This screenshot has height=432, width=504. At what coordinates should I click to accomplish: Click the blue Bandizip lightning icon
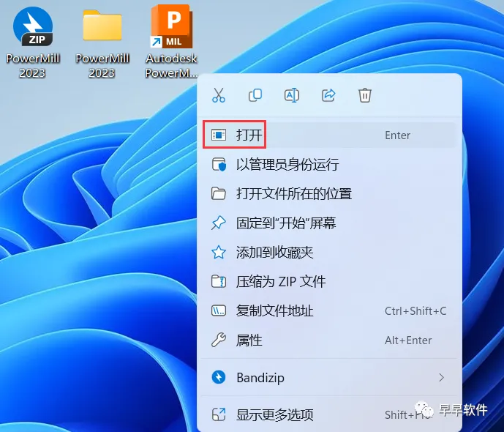[219, 377]
